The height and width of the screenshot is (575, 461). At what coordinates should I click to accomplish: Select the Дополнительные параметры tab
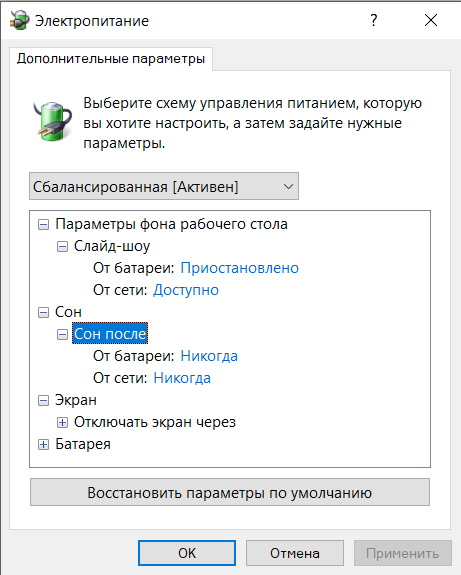click(x=111, y=59)
